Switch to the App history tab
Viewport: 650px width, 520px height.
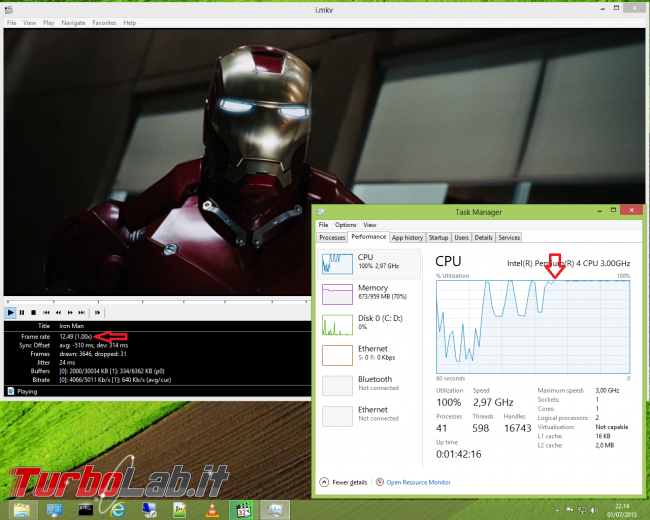(407, 238)
